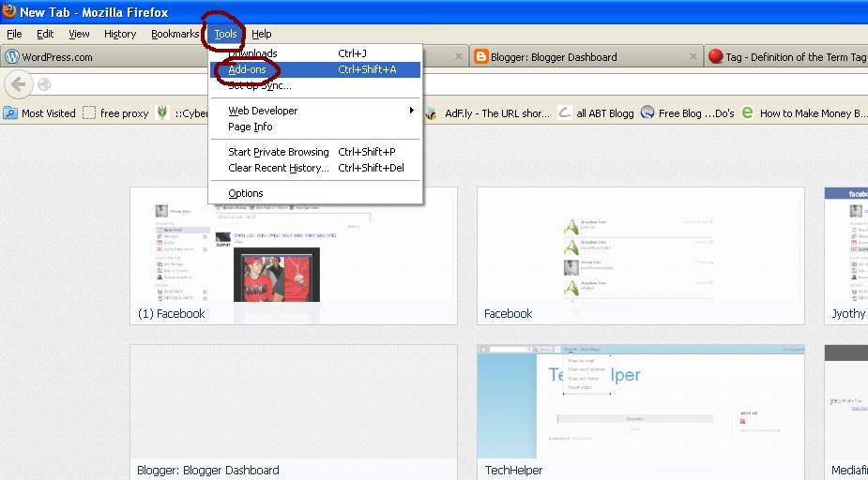Screen dimensions: 868x480
Task: Open the ::Cyber bookmark
Action: (x=182, y=113)
